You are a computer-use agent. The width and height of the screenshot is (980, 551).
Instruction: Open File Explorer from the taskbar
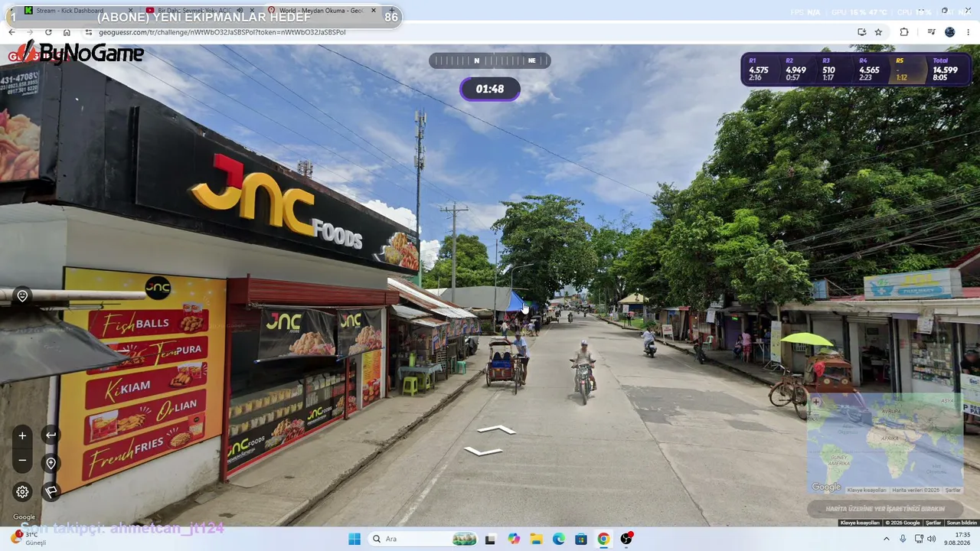tap(536, 539)
